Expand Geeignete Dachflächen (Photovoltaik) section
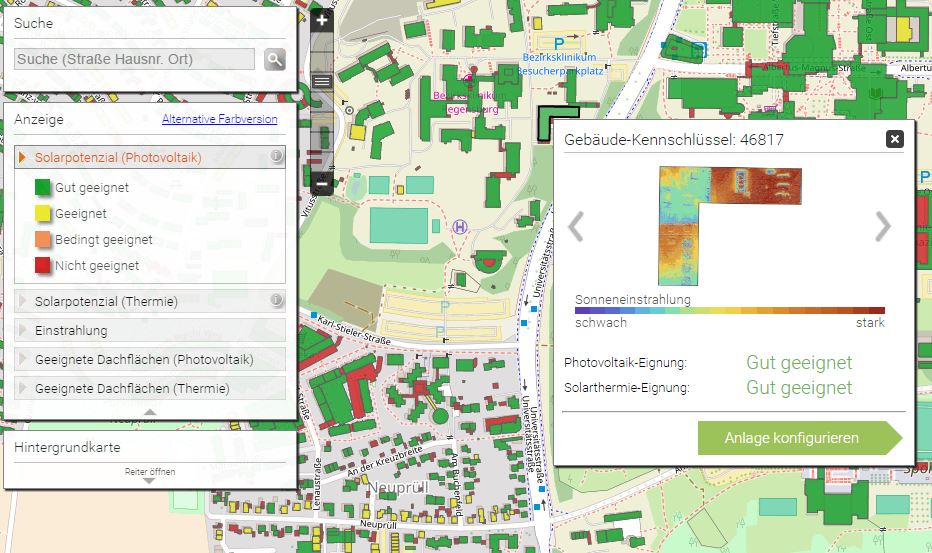Viewport: 932px width, 553px height. point(143,359)
